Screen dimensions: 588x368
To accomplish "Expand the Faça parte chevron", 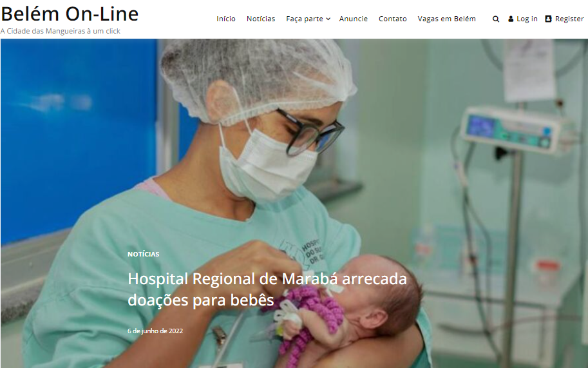I will 328,19.
